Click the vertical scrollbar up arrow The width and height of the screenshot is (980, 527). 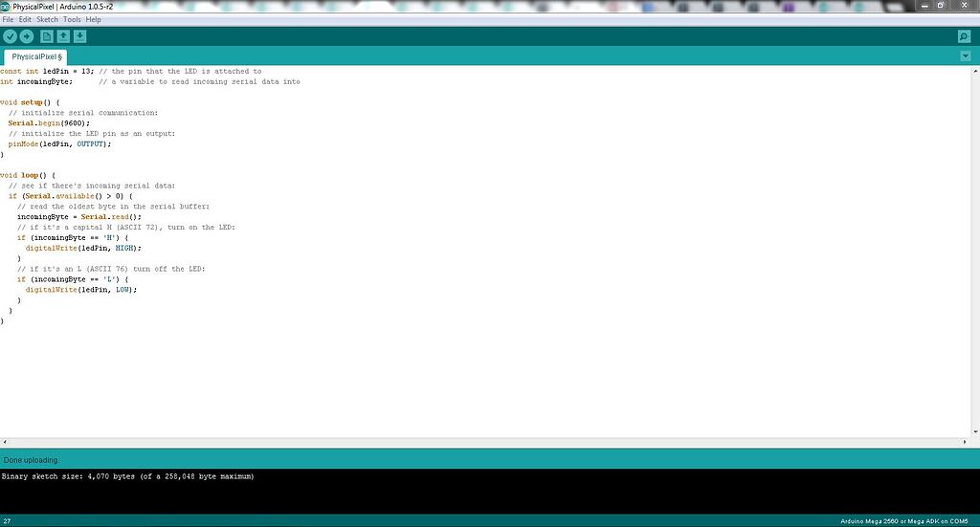(x=975, y=71)
